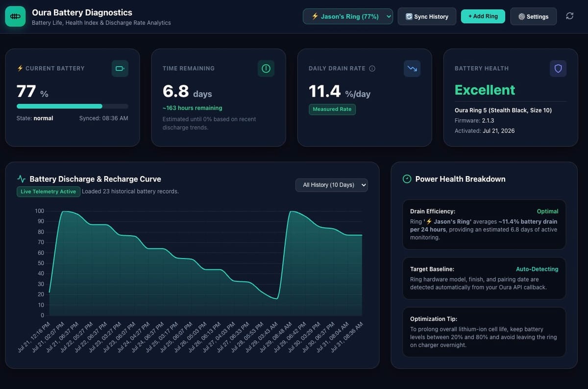Click the Drain Efficiency card heading
588x389 pixels.
click(x=433, y=211)
